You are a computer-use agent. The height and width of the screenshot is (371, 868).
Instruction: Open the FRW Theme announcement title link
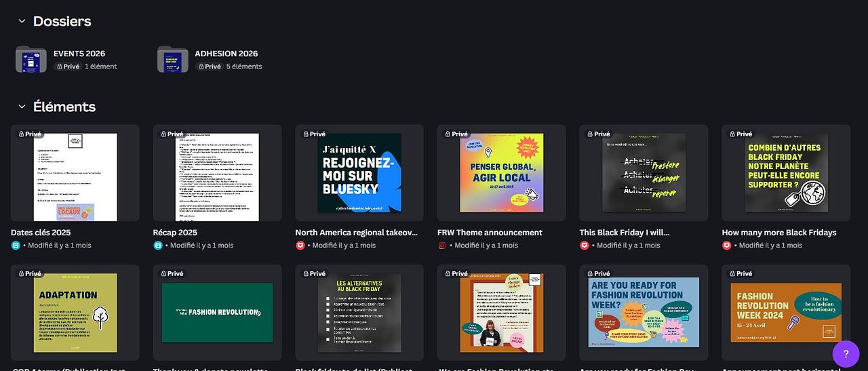point(490,233)
